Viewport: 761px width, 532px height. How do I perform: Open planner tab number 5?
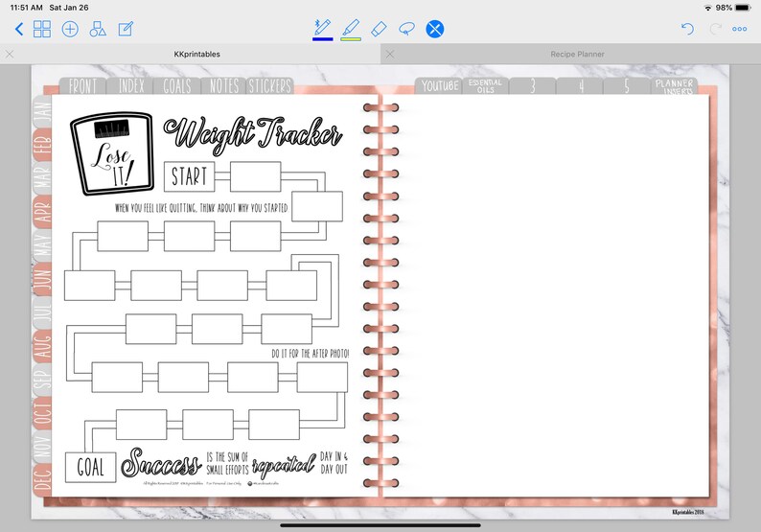(x=627, y=86)
